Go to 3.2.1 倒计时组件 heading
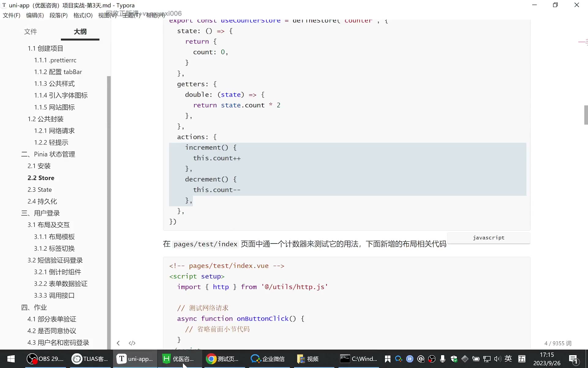 click(58, 272)
